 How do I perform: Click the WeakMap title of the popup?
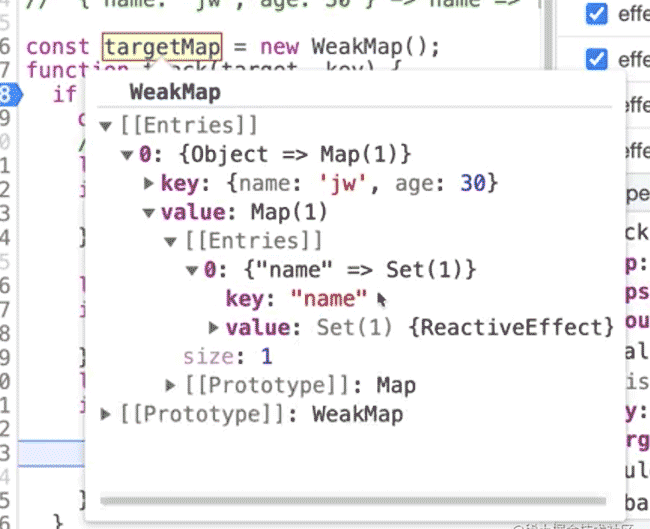[x=175, y=94]
